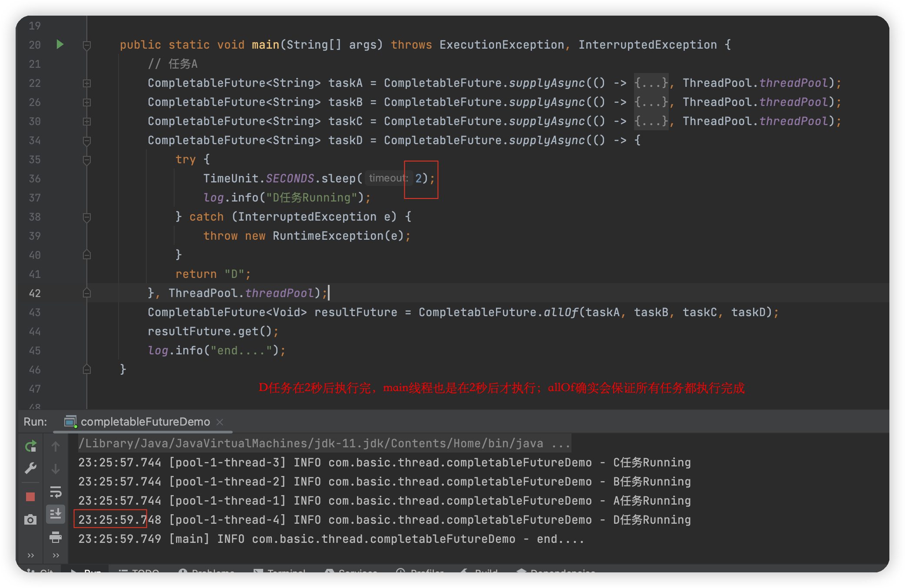Place cursor on allOf method call
This screenshot has height=588, width=905.
(561, 312)
